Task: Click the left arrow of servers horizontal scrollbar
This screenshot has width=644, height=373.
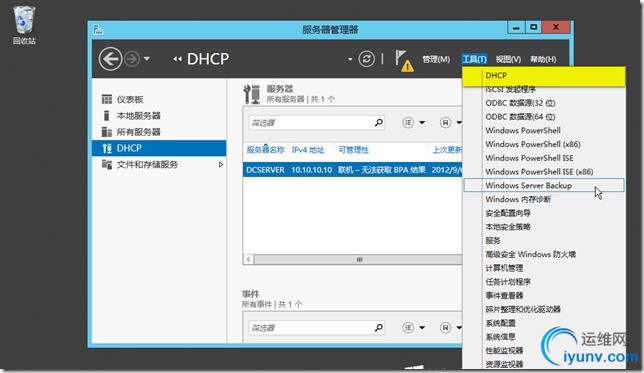Action: click(x=248, y=259)
